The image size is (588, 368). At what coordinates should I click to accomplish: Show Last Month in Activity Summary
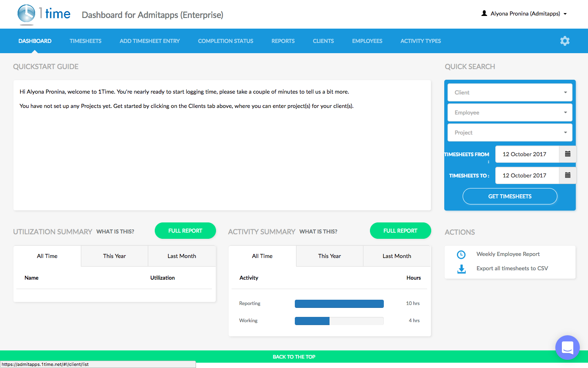click(396, 256)
